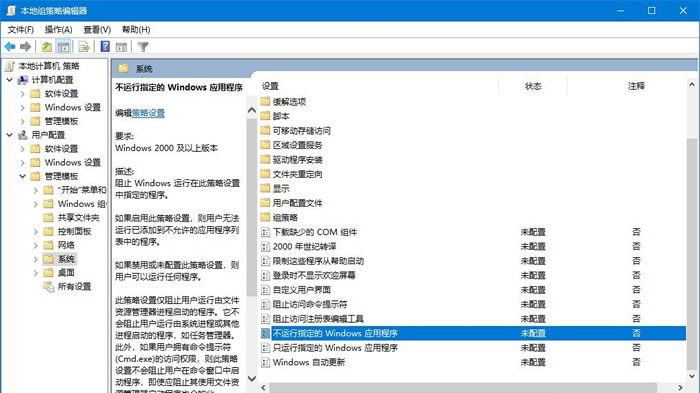Image resolution: width=700 pixels, height=393 pixels.
Task: Click the horizontal scrollbar right arrow
Action: point(680,388)
